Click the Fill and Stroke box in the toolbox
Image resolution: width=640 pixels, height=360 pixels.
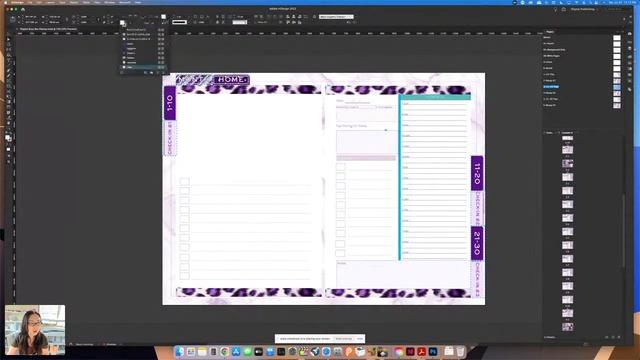click(x=9, y=138)
